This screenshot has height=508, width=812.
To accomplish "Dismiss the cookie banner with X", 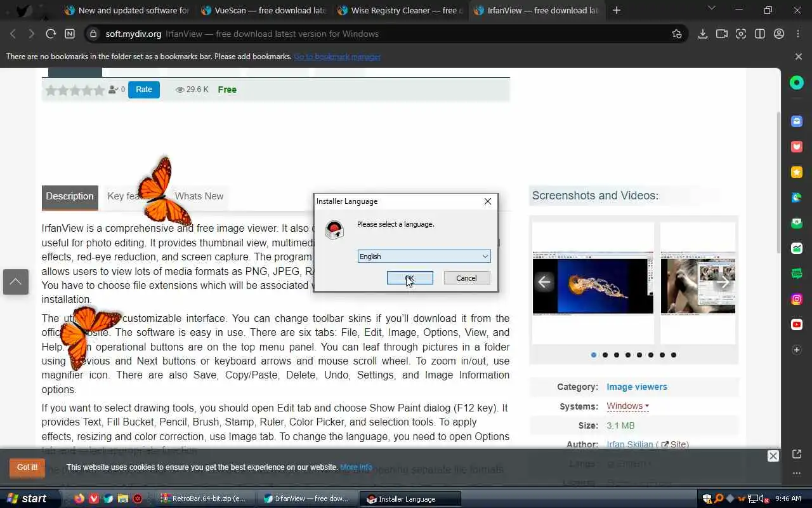I will pos(773,456).
